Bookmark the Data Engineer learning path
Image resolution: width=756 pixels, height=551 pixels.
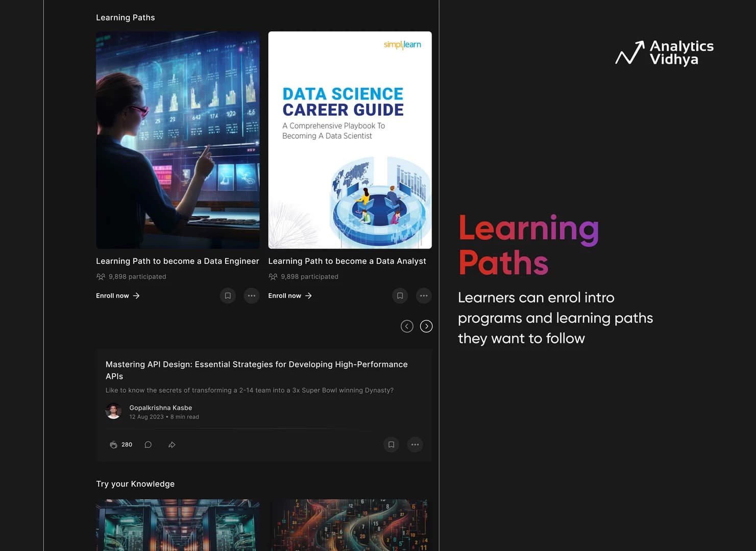(x=228, y=296)
